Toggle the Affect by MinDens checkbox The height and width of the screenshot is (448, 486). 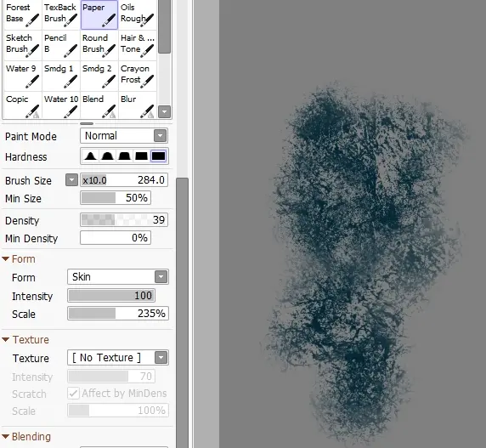[73, 394]
